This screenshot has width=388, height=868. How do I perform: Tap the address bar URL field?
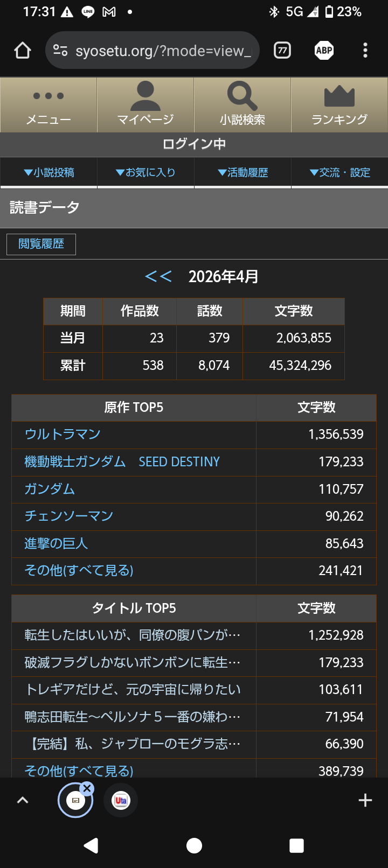coord(162,51)
